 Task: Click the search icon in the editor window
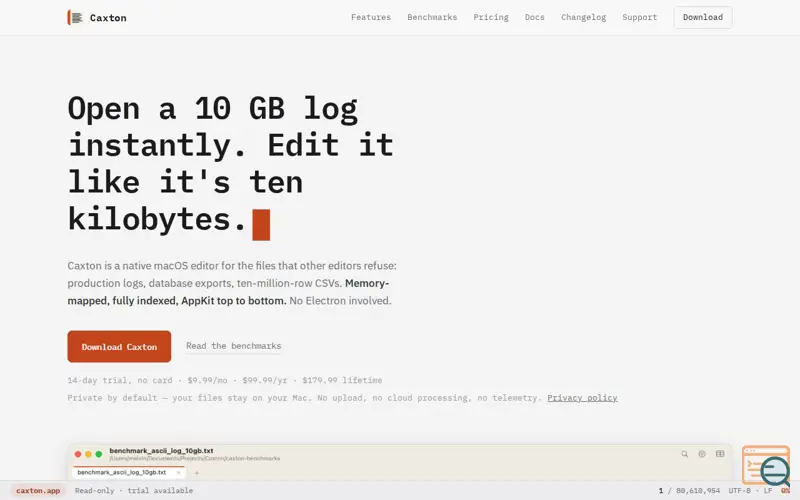pyautogui.click(x=684, y=454)
